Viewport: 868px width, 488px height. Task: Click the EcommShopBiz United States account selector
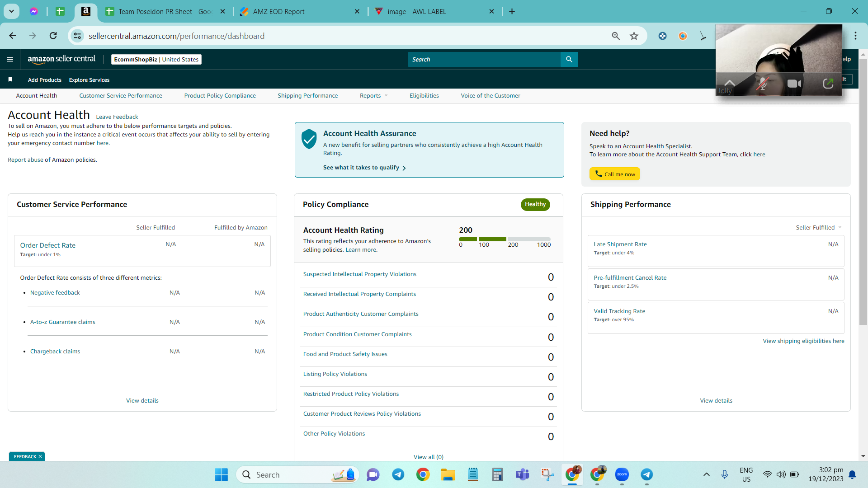coord(156,59)
